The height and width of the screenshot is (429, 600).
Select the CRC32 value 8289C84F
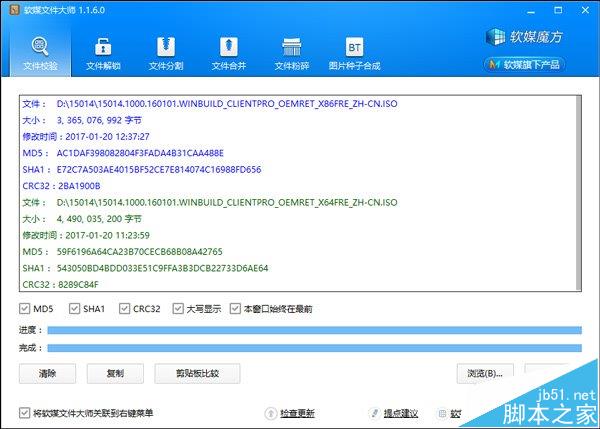[x=78, y=285]
